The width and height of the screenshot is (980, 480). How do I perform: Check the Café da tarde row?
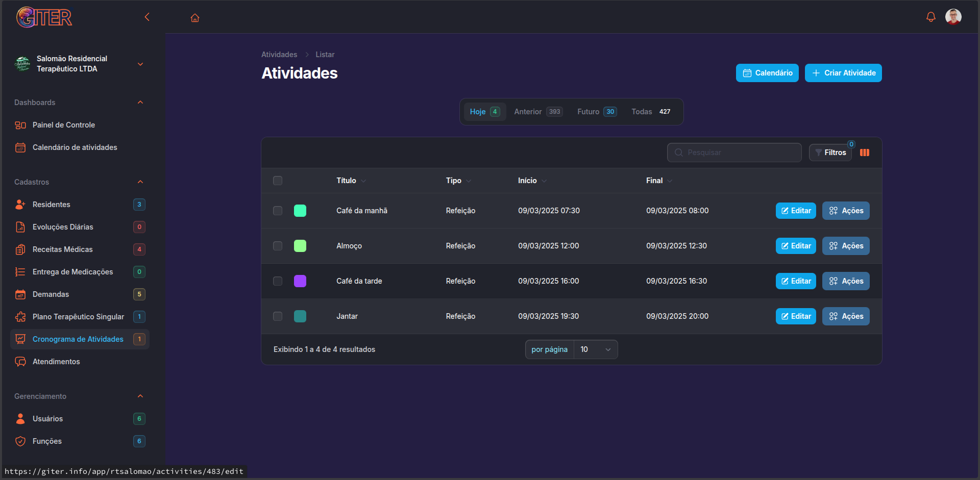[278, 281]
